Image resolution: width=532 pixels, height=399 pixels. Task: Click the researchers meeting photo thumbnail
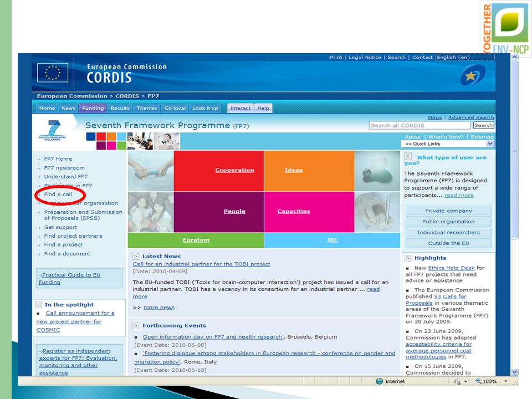pyautogui.click(x=140, y=141)
